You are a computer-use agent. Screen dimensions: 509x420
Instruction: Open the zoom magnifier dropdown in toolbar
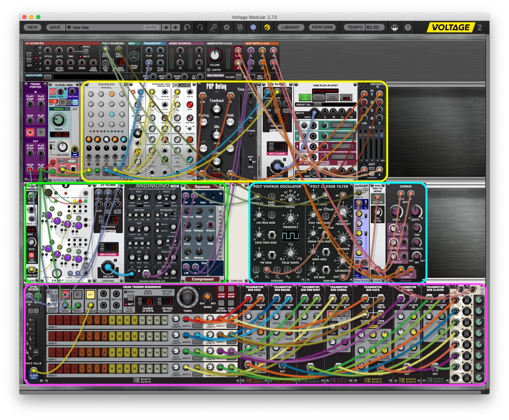point(214,27)
